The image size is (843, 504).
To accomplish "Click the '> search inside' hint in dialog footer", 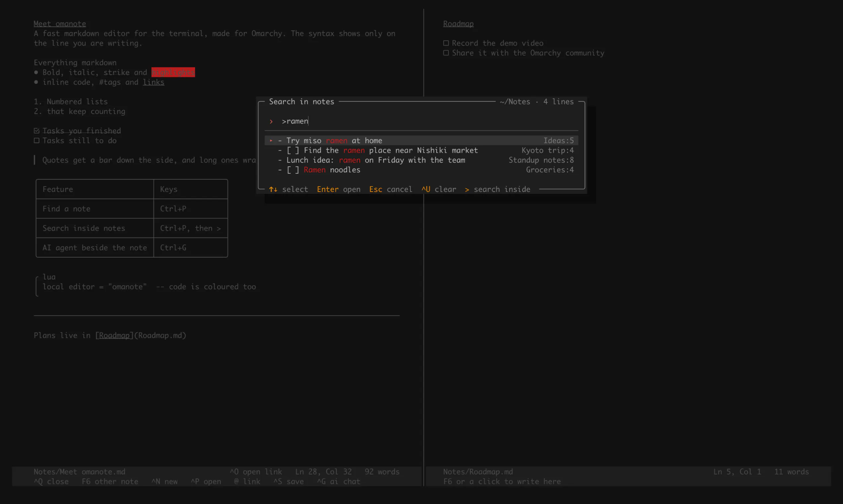I will [497, 190].
